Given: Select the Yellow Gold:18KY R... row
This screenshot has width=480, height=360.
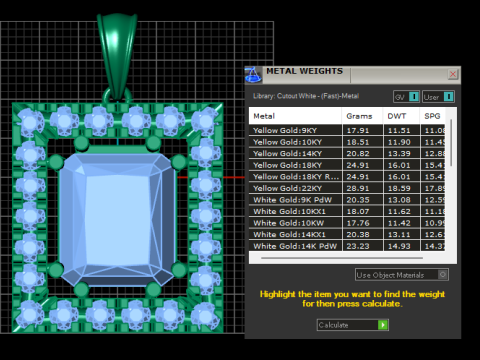Looking at the screenshot, I should click(x=347, y=177).
